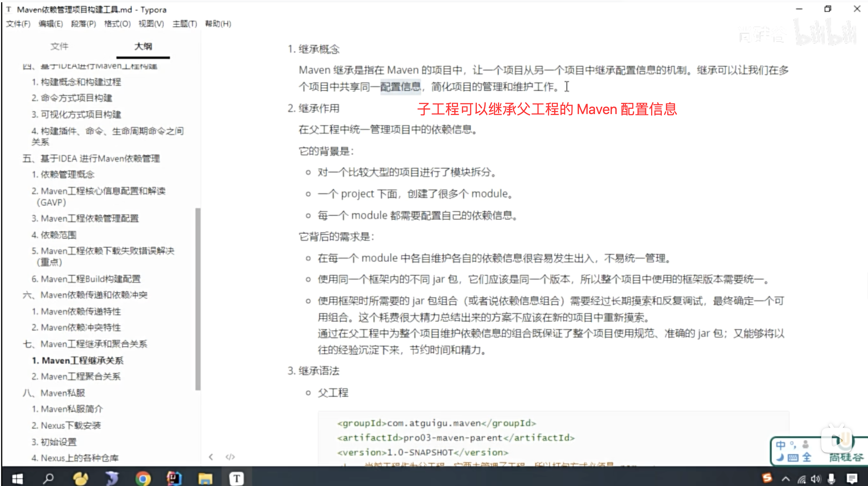Switch IME Chinese/English mode indicator
Image resolution: width=868 pixels, height=486 pixels.
pos(780,445)
